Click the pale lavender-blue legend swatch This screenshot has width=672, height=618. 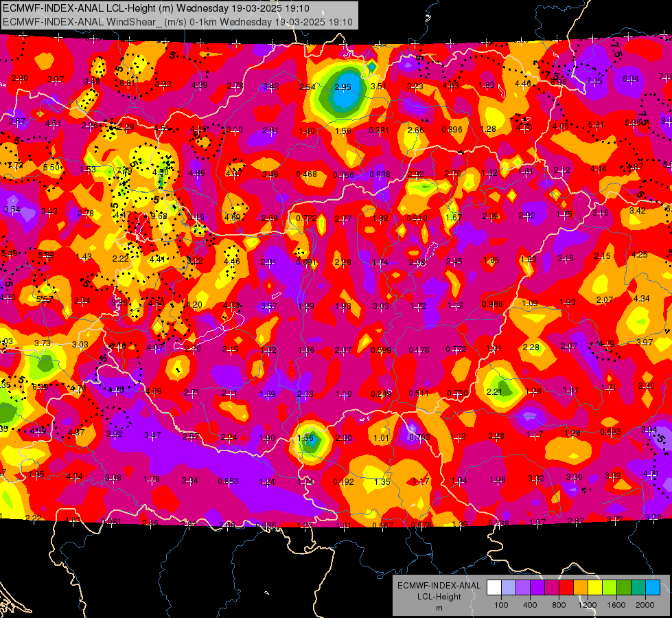[x=509, y=588]
